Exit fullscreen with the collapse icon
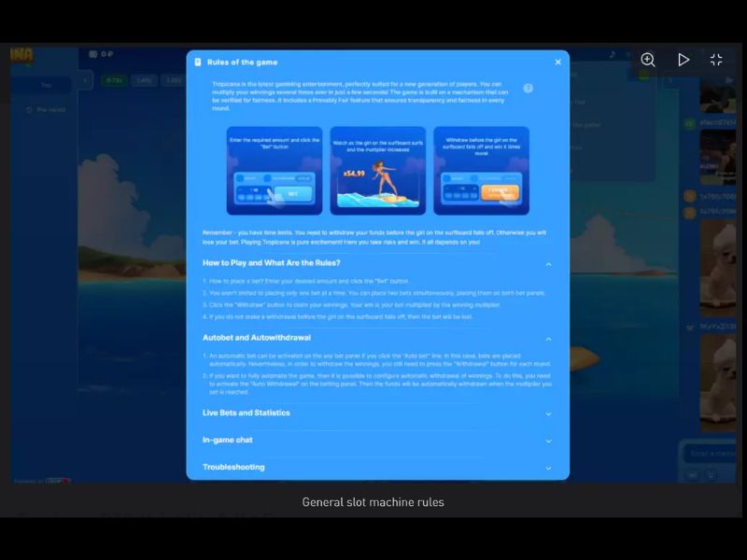Screen dimensions: 747x560 point(716,60)
